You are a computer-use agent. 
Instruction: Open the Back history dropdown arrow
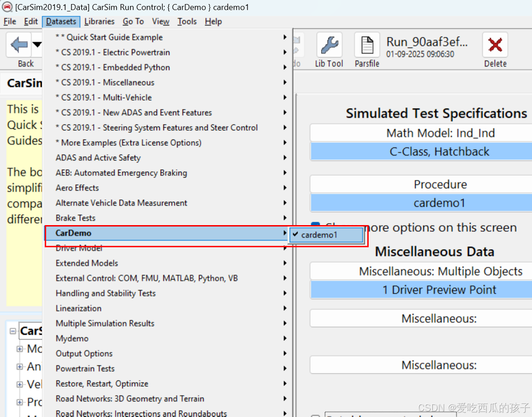point(37,44)
